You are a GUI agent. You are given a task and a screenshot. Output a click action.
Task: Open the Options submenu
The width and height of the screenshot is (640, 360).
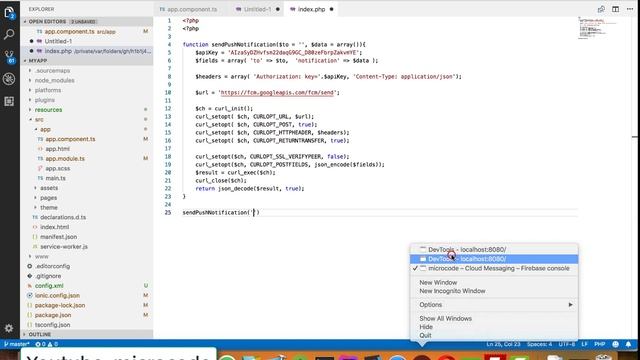tap(494, 305)
